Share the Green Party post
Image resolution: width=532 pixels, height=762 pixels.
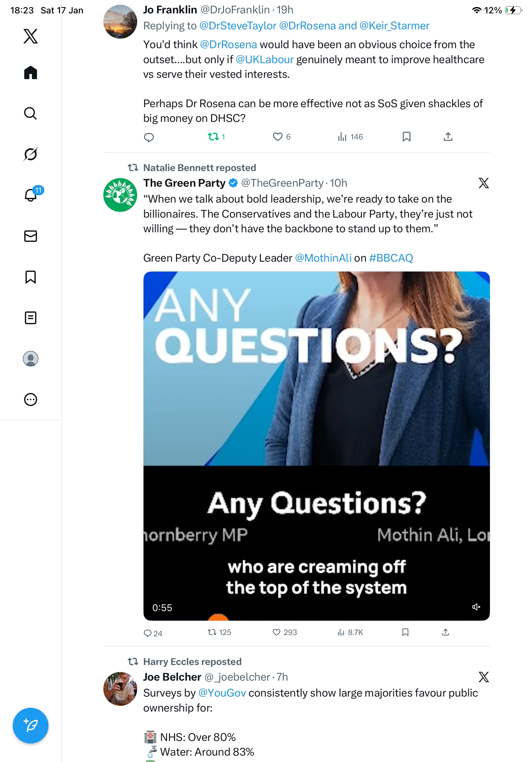446,632
